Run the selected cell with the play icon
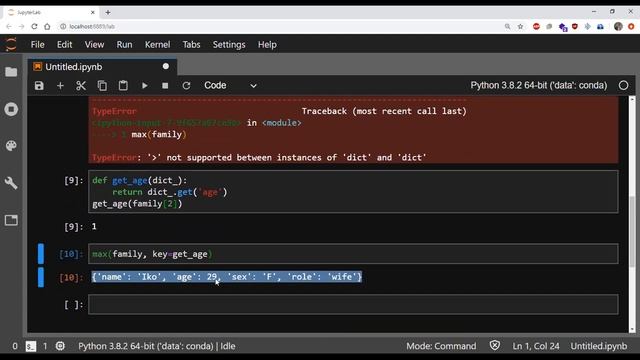 144,86
